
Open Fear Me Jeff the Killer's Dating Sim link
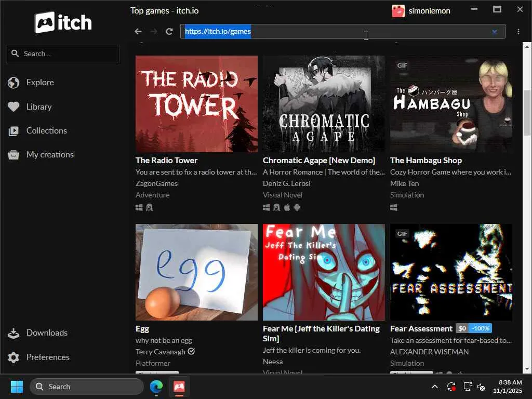(x=321, y=334)
